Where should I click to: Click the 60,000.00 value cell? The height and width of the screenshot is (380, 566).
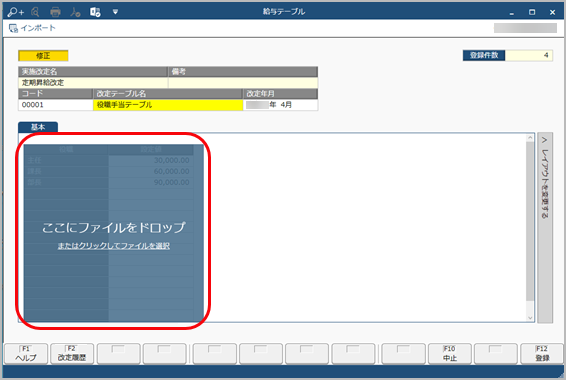coord(151,171)
